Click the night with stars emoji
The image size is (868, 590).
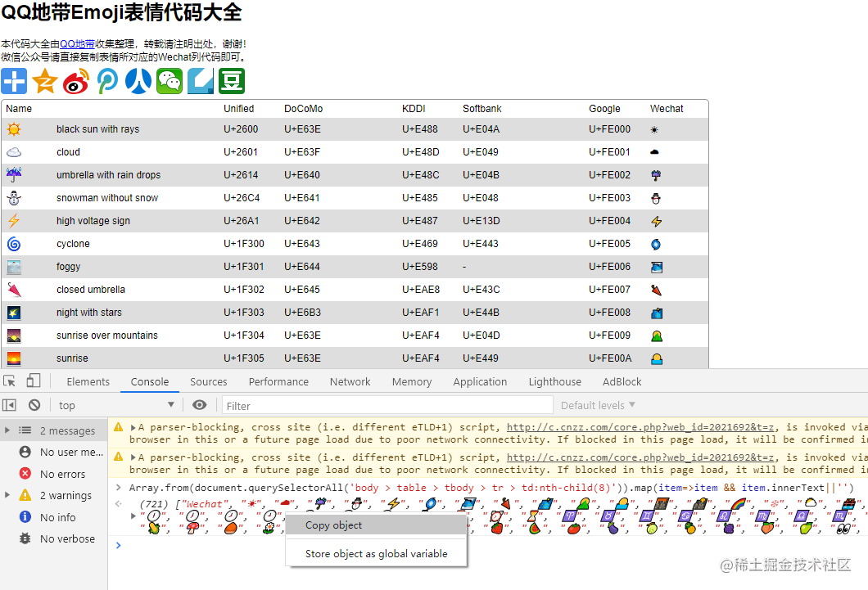(14, 313)
